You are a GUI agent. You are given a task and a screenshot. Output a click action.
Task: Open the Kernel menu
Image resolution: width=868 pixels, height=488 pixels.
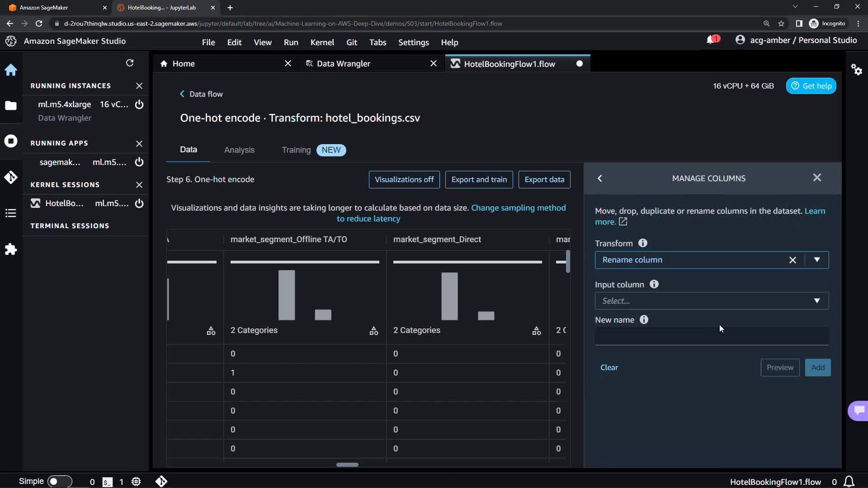322,42
